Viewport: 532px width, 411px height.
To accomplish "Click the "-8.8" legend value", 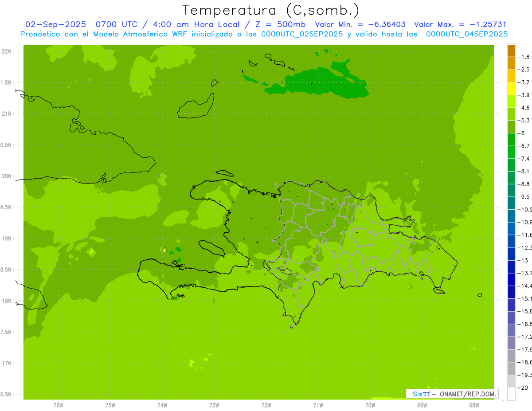I will click(x=524, y=184).
